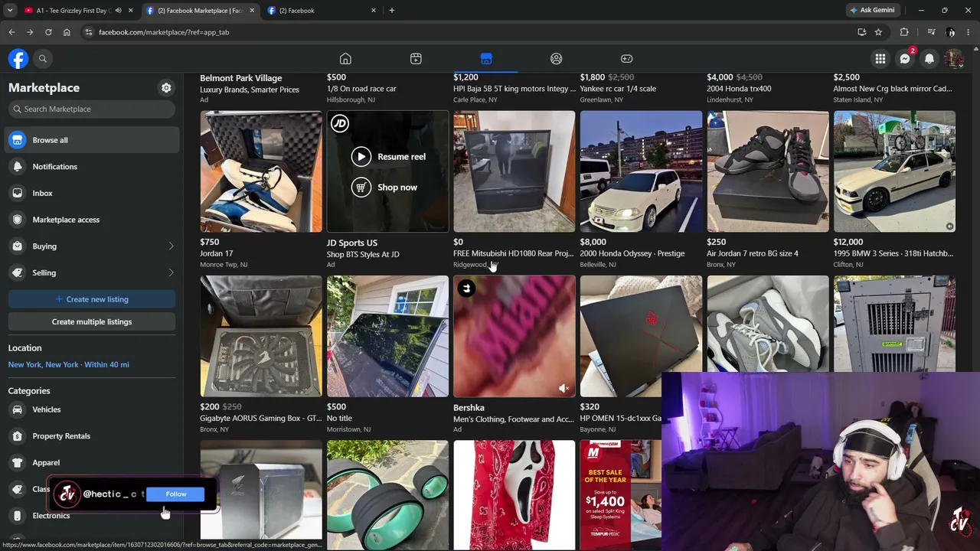
Task: Open Marketplace access item
Action: pos(92,220)
